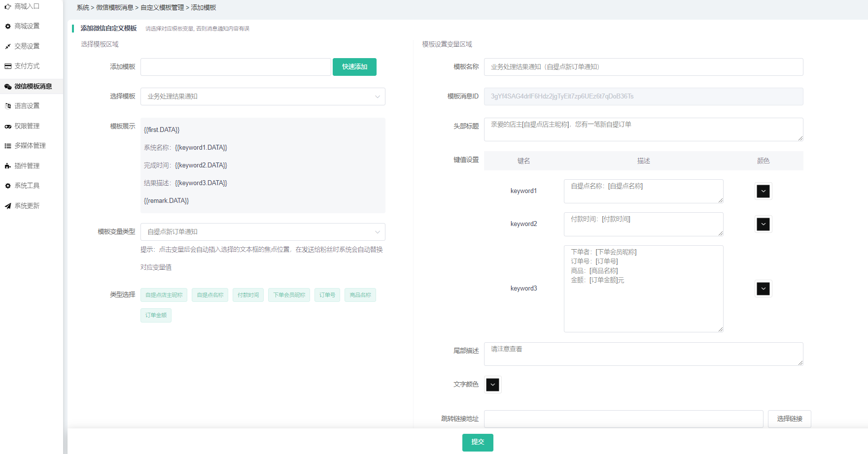Screen dimensions: 868x454
Task: Open 多媒体管理 menu in sidebar
Action: [x=30, y=146]
